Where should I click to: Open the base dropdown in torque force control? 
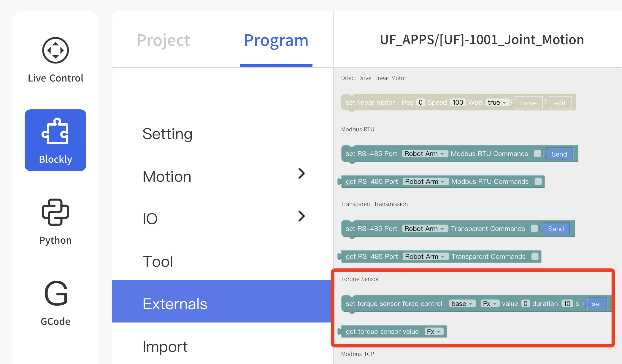tap(462, 304)
